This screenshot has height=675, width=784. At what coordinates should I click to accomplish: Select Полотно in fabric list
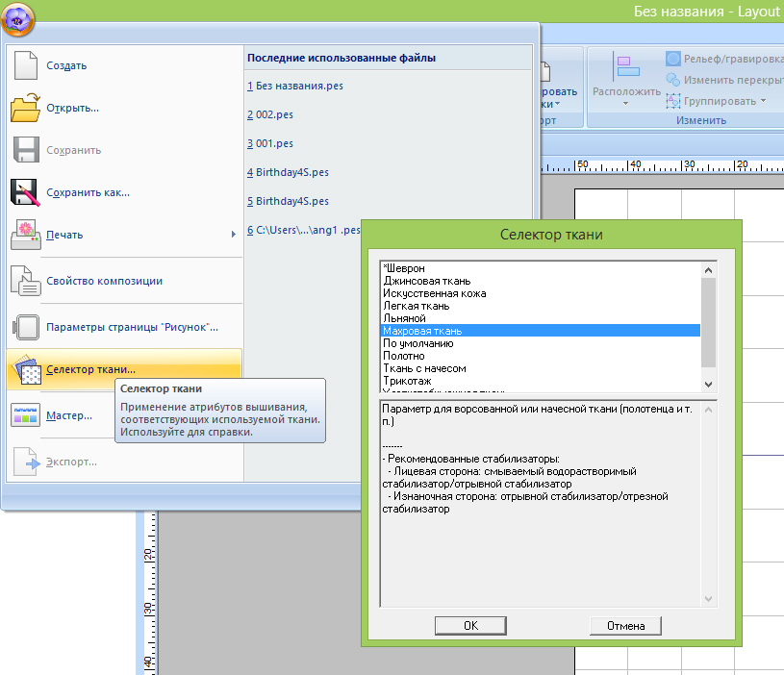[x=541, y=356]
